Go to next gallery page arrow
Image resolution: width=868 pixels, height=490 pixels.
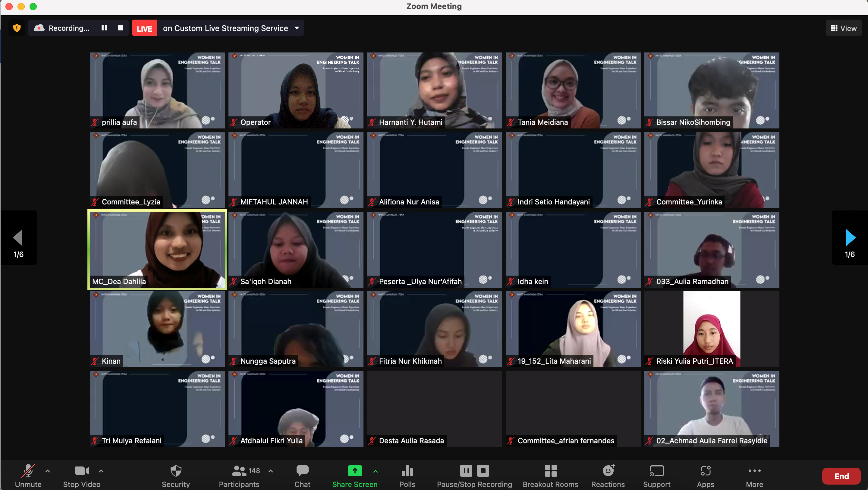850,238
